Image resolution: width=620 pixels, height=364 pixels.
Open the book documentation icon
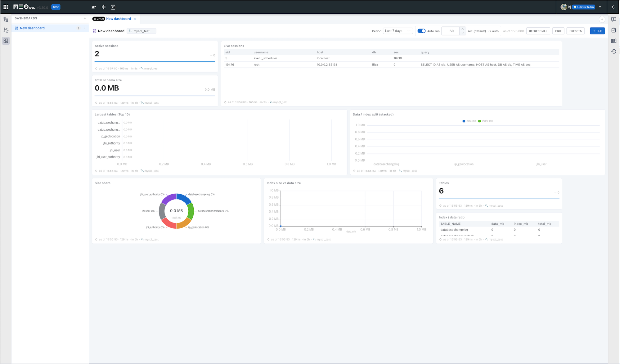point(613,41)
